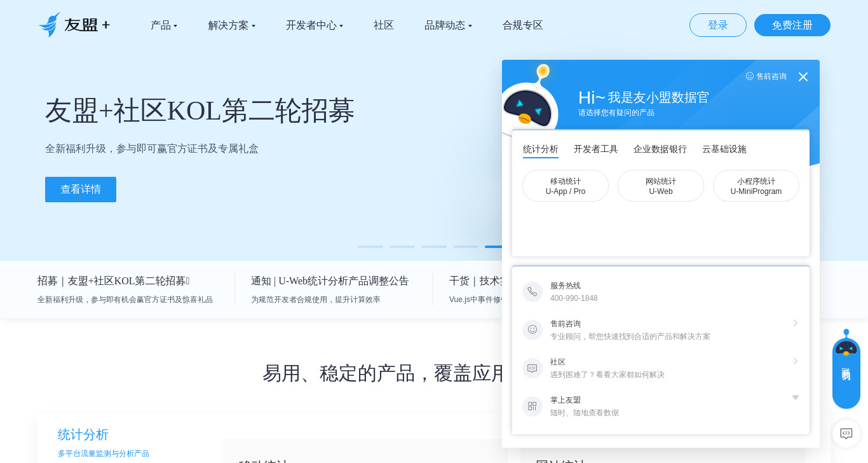The height and width of the screenshot is (463, 868).
Task: Click the 查看详情 banner button
Action: [81, 190]
